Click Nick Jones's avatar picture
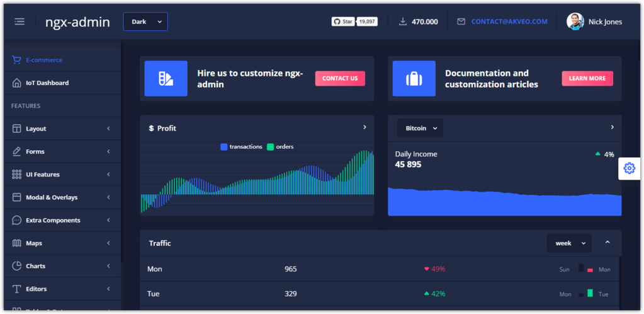This screenshot has width=644, height=314. 575,21
